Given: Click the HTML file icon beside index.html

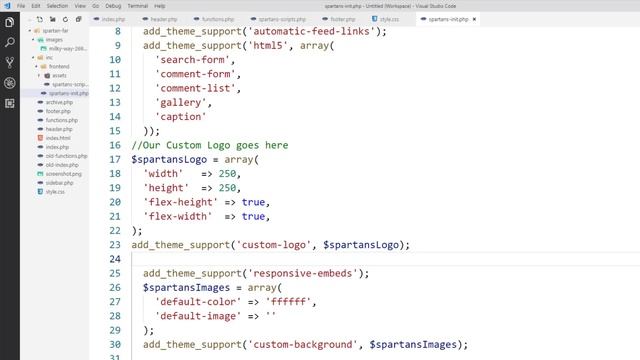Looking at the screenshot, I should click(40, 138).
